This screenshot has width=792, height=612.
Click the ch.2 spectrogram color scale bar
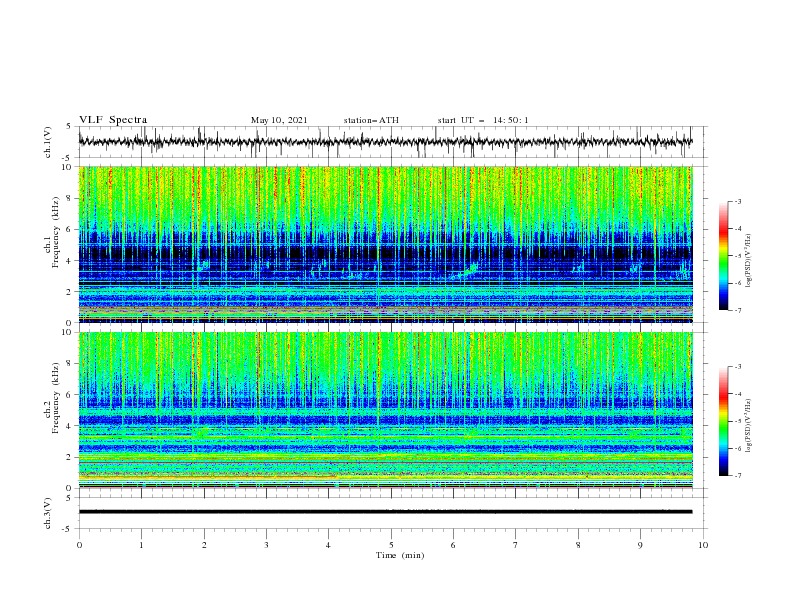pyautogui.click(x=723, y=421)
